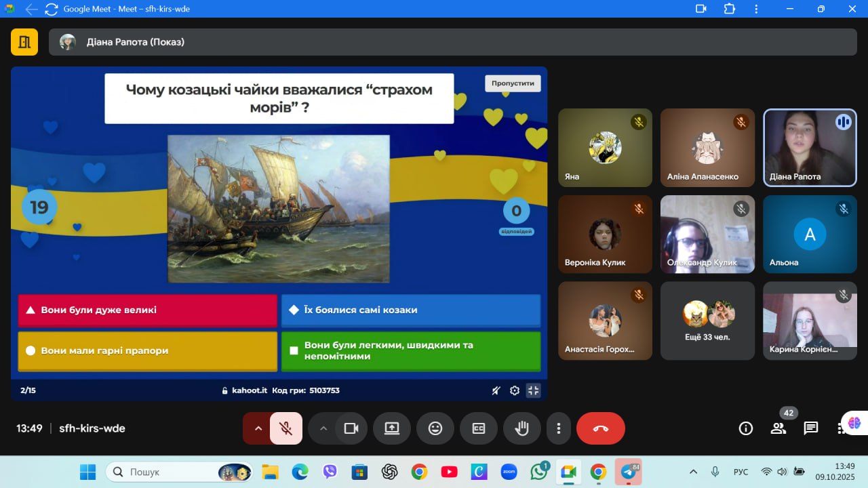This screenshot has height=488, width=868.
Task: Expand camera video settings arrow
Action: (x=323, y=428)
